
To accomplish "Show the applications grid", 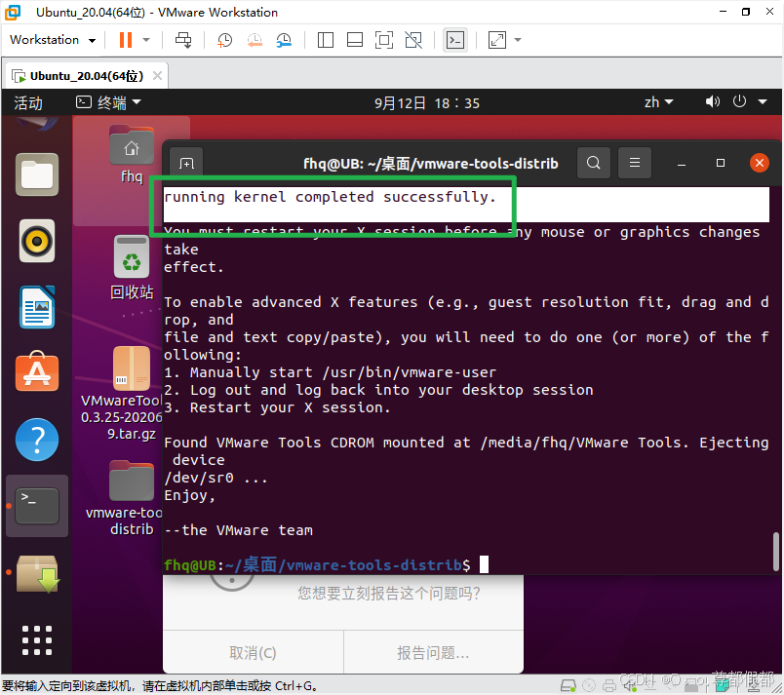I will pos(37,640).
